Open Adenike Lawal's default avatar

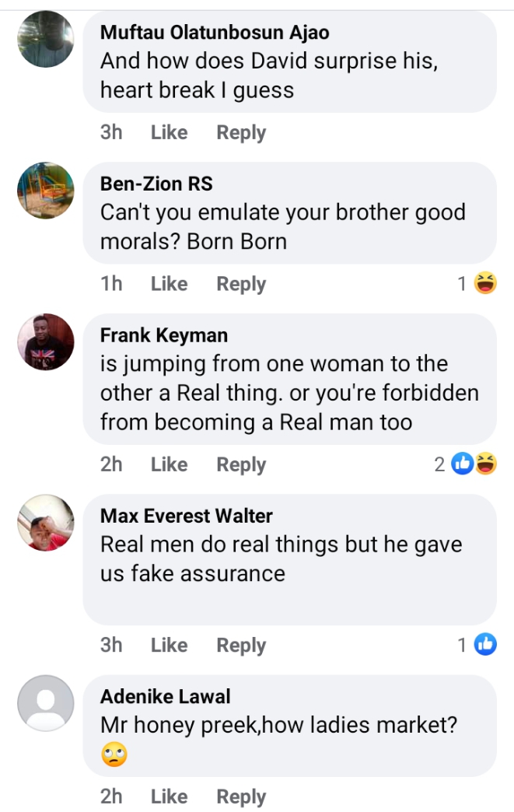(46, 703)
